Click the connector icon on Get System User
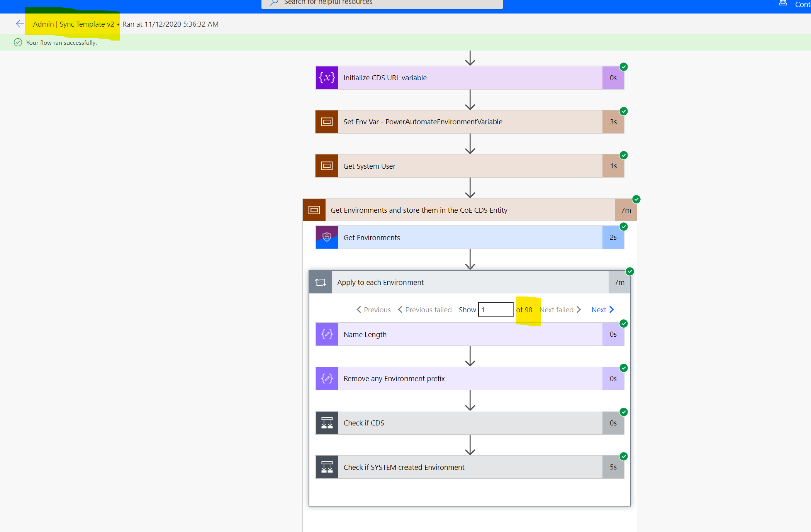The height and width of the screenshot is (532, 811). tap(327, 166)
